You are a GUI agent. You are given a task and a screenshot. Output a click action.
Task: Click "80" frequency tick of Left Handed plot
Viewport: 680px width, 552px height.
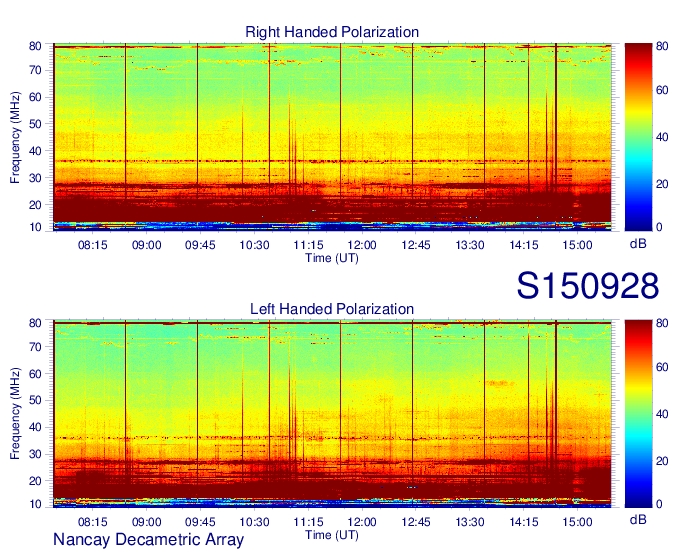pyautogui.click(x=35, y=323)
